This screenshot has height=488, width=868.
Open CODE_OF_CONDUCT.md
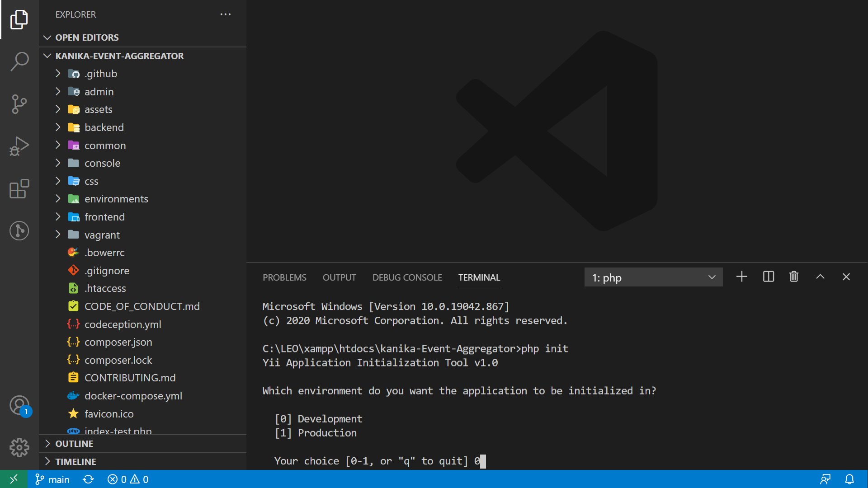143,306
